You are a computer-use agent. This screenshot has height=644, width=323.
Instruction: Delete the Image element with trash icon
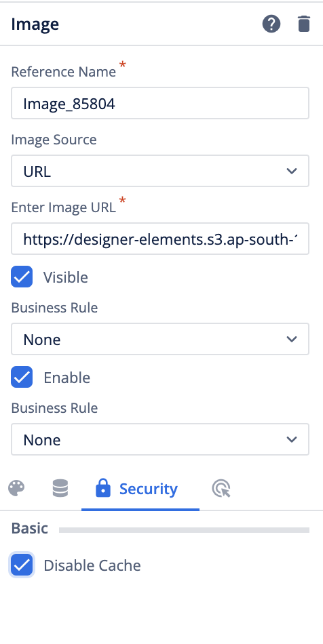(x=304, y=24)
